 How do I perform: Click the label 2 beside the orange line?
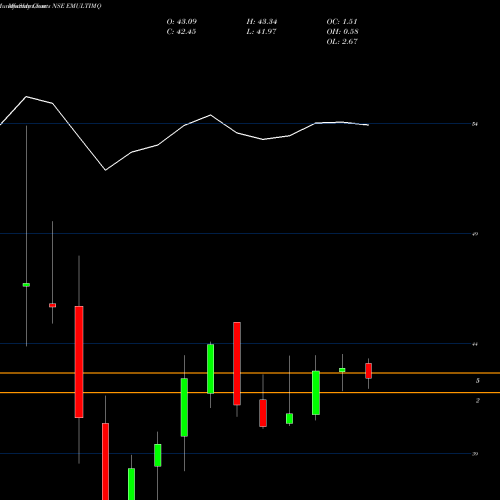tap(478, 400)
